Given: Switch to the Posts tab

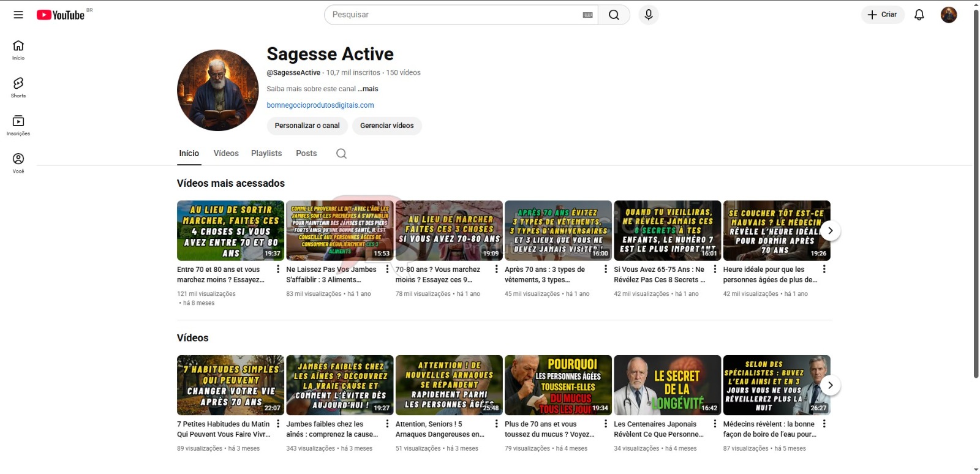Looking at the screenshot, I should coord(306,154).
